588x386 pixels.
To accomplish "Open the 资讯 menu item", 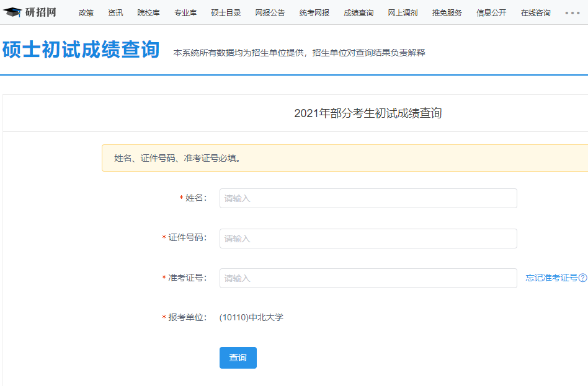I will [x=114, y=12].
